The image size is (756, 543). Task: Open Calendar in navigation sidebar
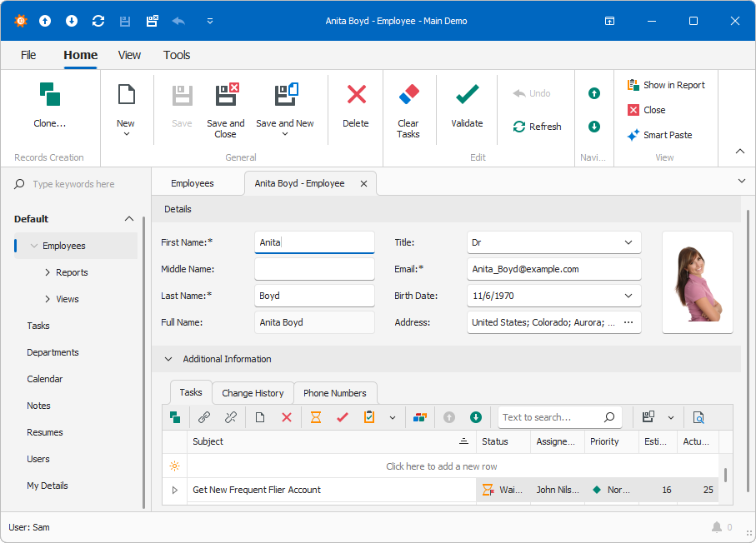45,379
